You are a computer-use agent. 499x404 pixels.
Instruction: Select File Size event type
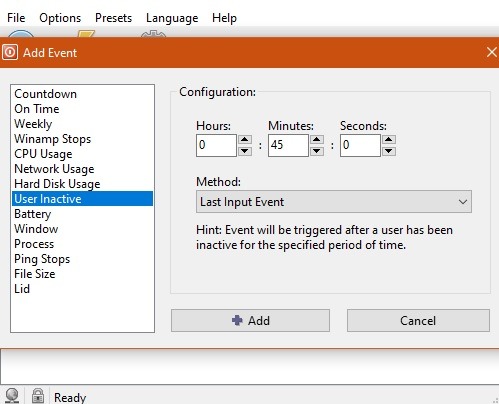tap(82, 274)
